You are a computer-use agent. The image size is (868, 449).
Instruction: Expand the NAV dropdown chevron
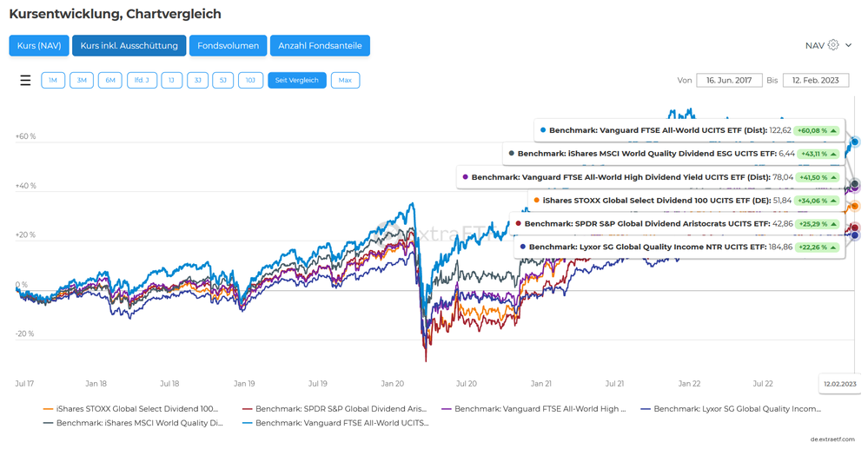[849, 45]
